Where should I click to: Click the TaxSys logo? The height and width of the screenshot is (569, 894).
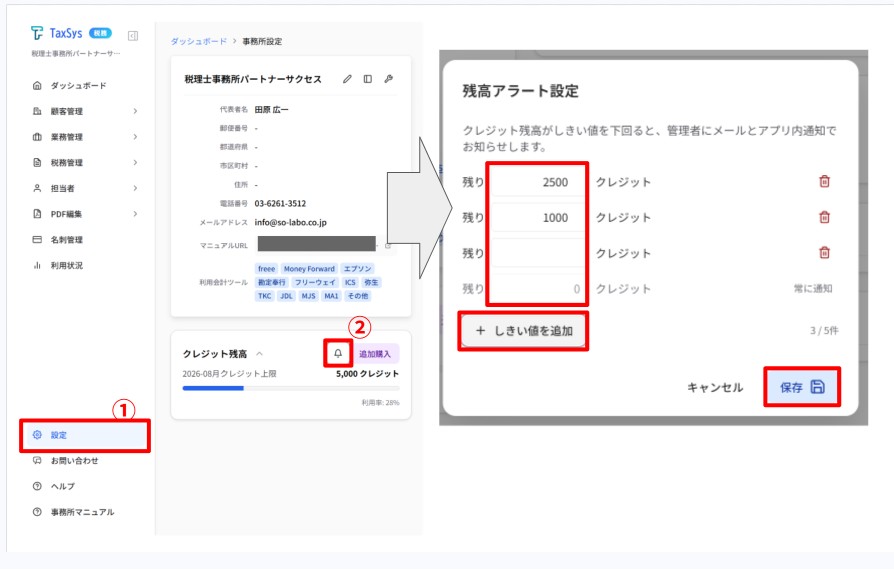(56, 33)
